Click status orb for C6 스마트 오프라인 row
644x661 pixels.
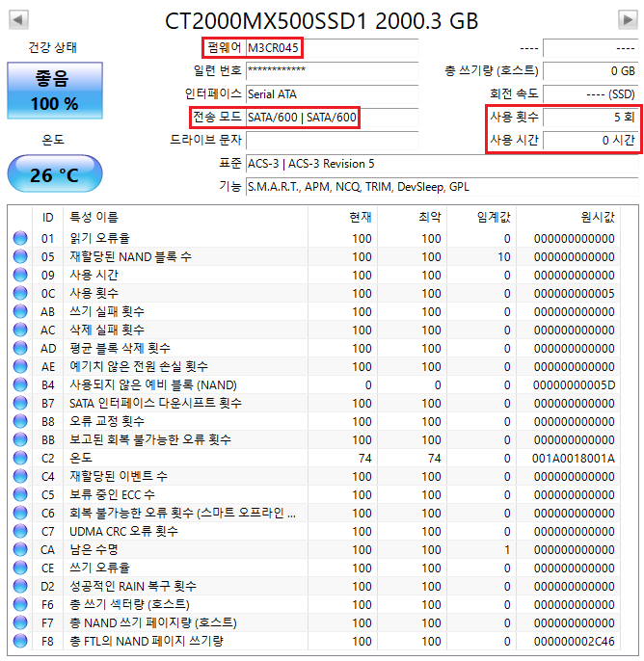[x=20, y=513]
